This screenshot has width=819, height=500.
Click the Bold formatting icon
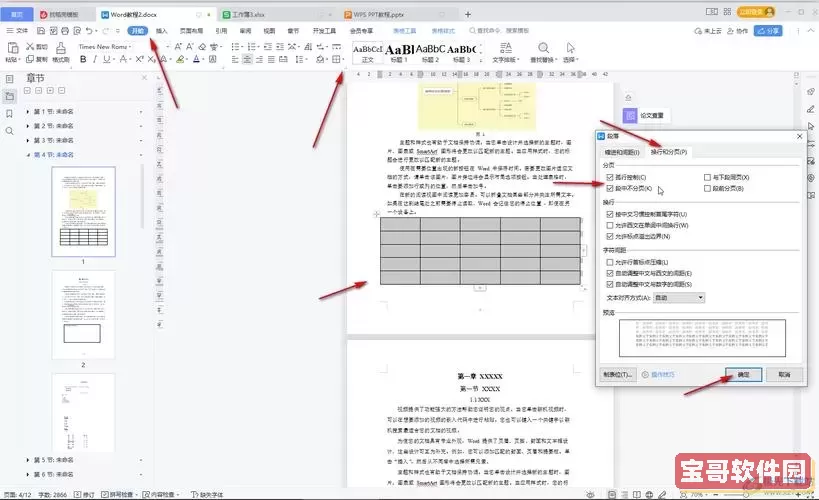click(82, 60)
